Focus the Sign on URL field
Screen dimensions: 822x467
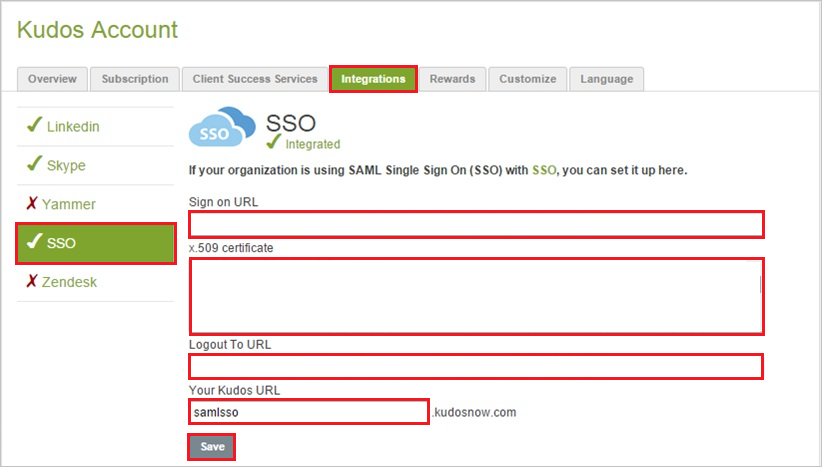click(476, 224)
